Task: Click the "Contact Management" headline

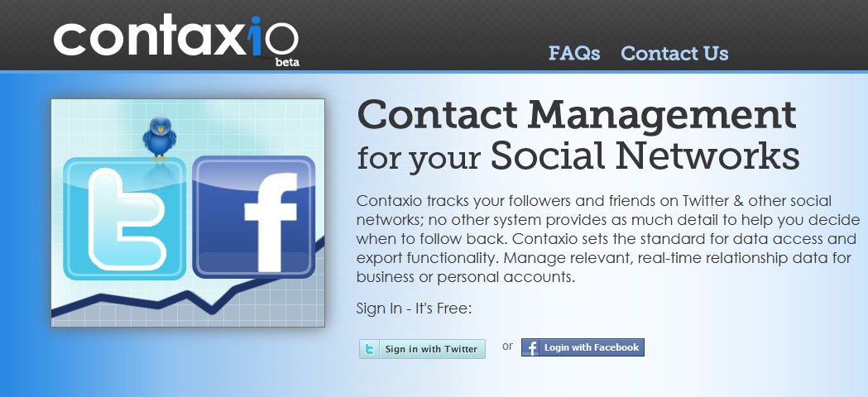Action: click(x=577, y=113)
